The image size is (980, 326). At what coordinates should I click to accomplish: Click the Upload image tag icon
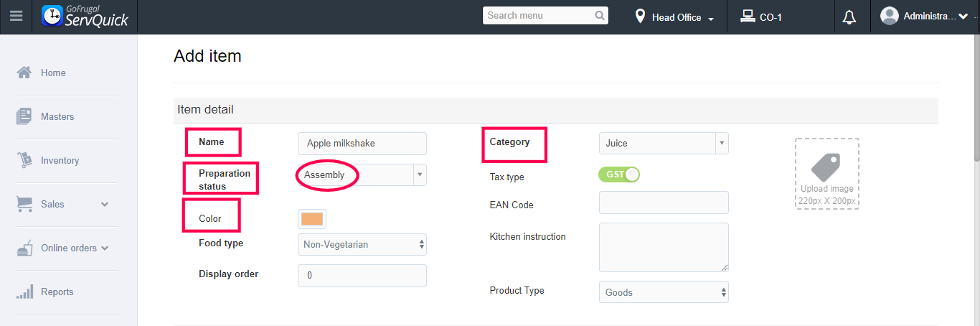click(826, 168)
